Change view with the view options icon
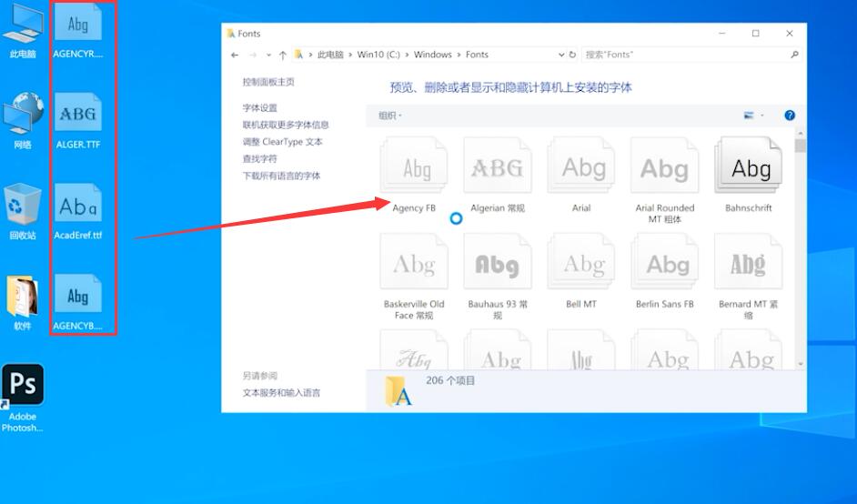Image resolution: width=857 pixels, height=504 pixels. click(749, 116)
